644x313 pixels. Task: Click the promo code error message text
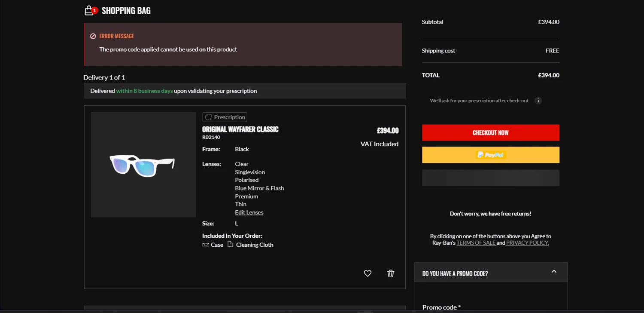(x=168, y=49)
